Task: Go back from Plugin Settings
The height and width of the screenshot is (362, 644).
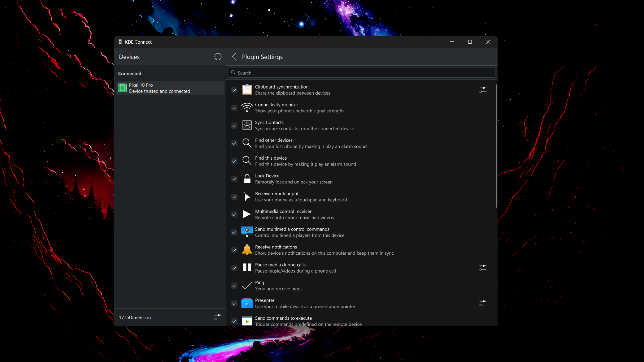Action: (234, 57)
